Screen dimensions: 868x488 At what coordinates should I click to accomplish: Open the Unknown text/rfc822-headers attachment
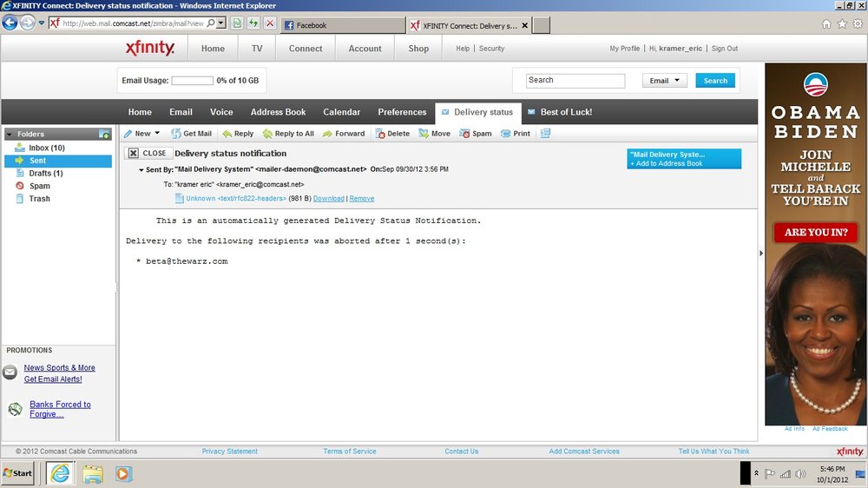click(x=236, y=198)
